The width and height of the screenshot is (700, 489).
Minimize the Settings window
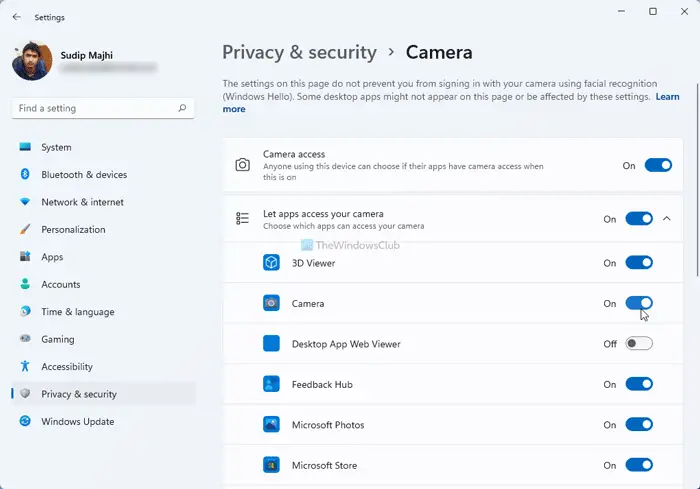click(621, 11)
